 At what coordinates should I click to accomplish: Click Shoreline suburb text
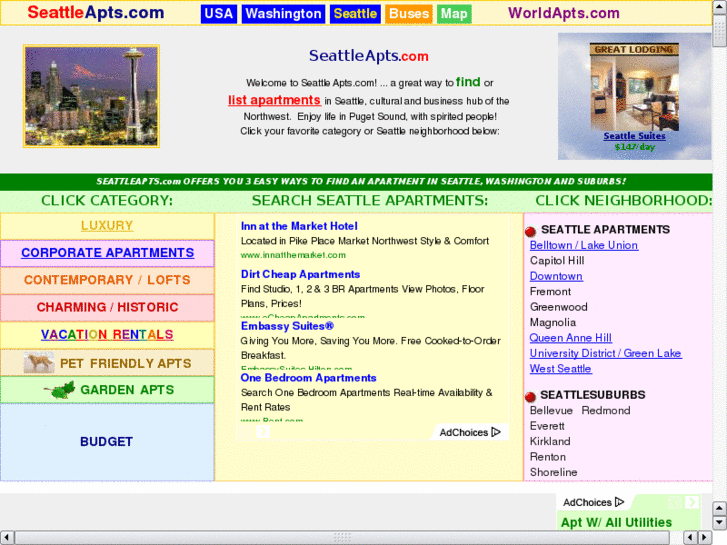[554, 472]
